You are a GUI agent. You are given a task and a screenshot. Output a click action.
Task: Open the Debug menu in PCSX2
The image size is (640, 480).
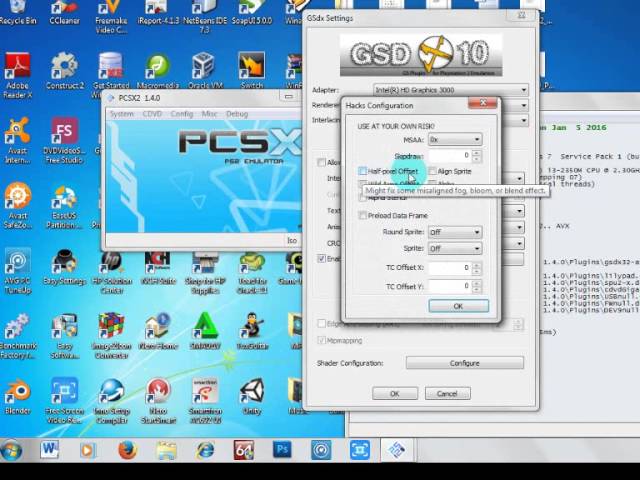coord(237,114)
